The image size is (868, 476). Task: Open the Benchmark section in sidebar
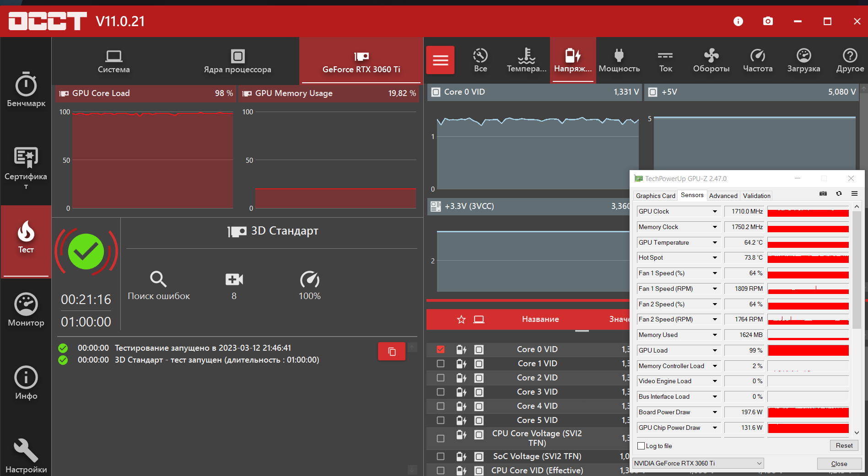pyautogui.click(x=26, y=90)
